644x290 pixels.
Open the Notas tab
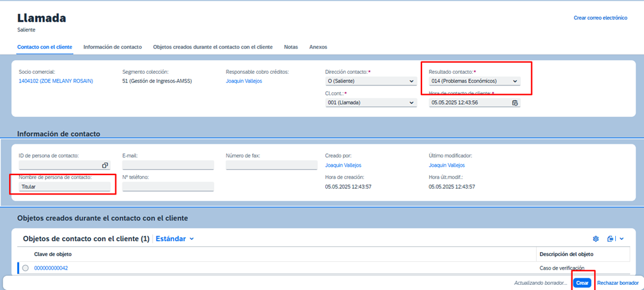(x=291, y=47)
